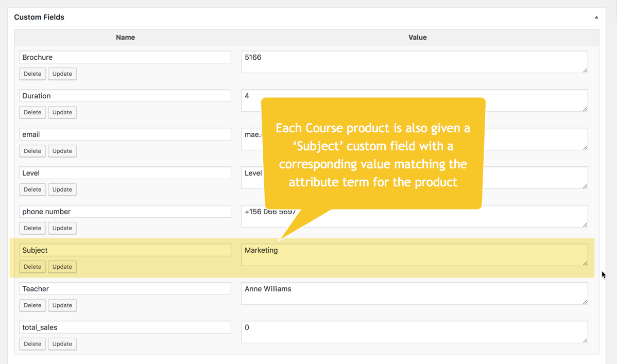Click the 5166 value textarea
This screenshot has height=364, width=617.
point(414,62)
